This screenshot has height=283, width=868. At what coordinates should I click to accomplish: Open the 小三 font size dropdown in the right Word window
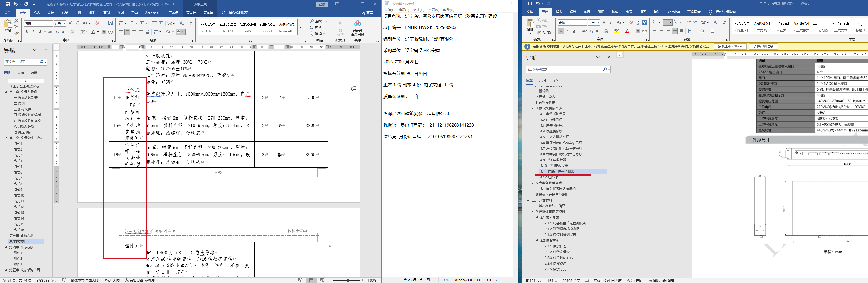tap(599, 23)
